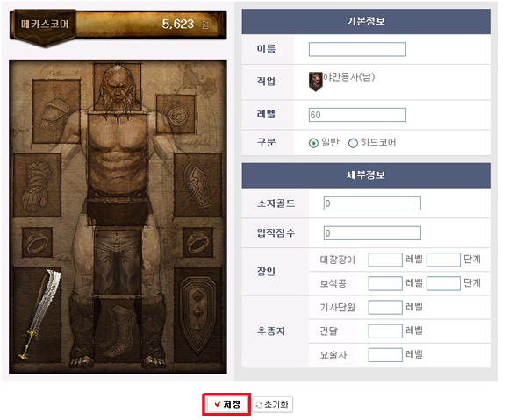This screenshot has width=509, height=420.
Task: Click the 초기화 reset button
Action: click(x=272, y=404)
